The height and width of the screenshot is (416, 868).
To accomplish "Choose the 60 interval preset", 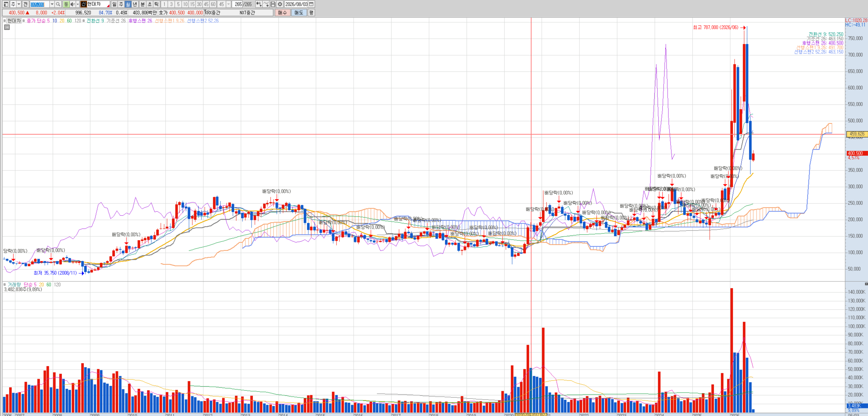I will coord(213,4).
